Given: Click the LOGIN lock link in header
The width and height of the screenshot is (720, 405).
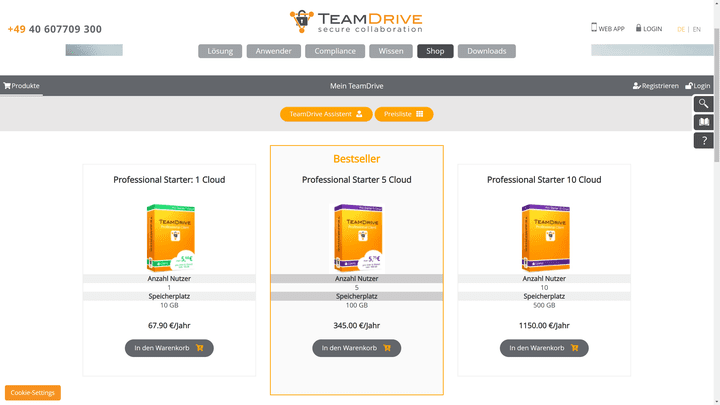Looking at the screenshot, I should click(648, 28).
